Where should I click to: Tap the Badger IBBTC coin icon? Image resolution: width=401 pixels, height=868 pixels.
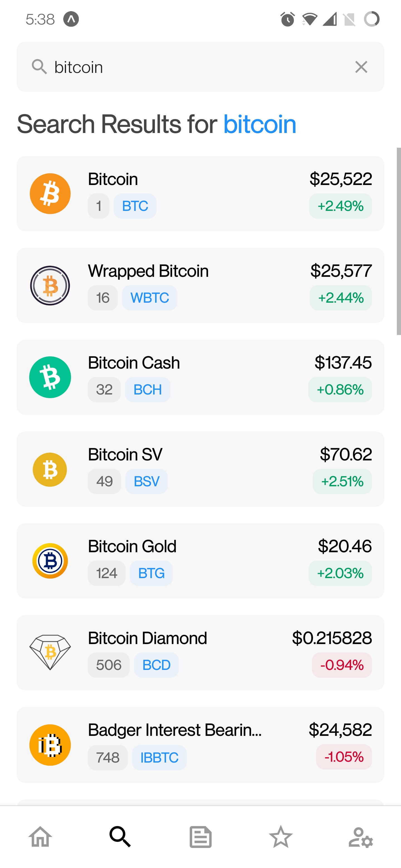(x=50, y=745)
